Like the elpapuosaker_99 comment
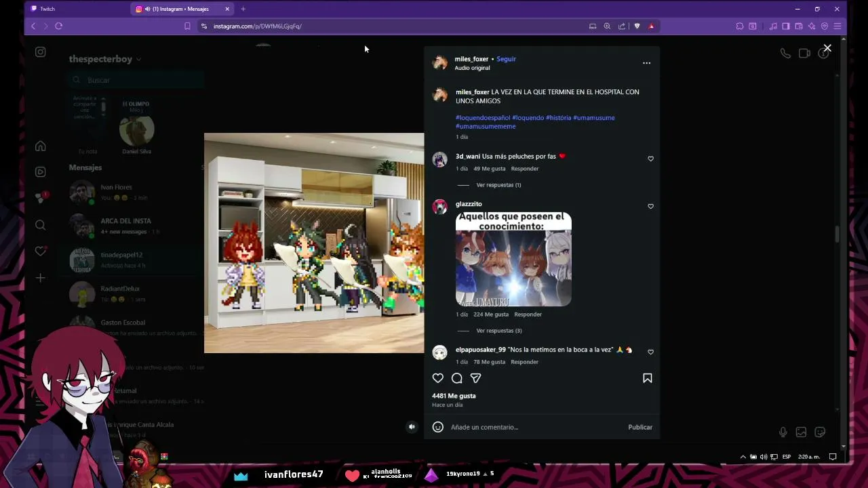 (x=650, y=352)
